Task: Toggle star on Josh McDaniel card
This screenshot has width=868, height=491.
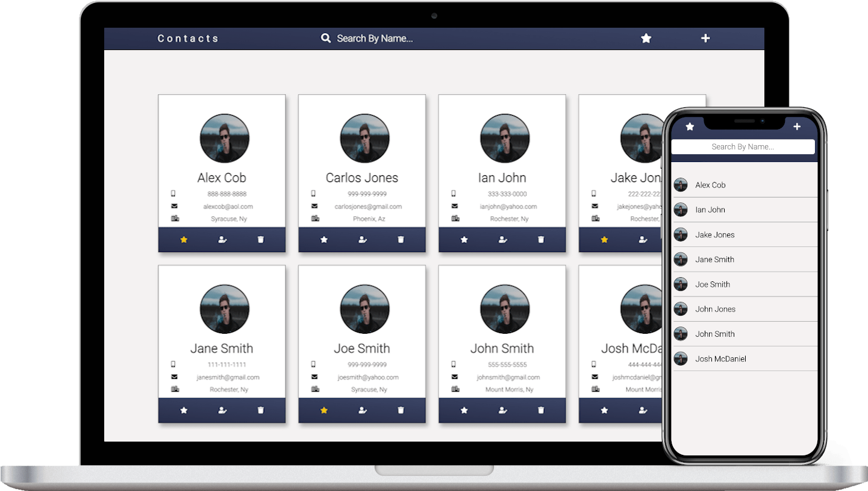Action: pyautogui.click(x=604, y=410)
